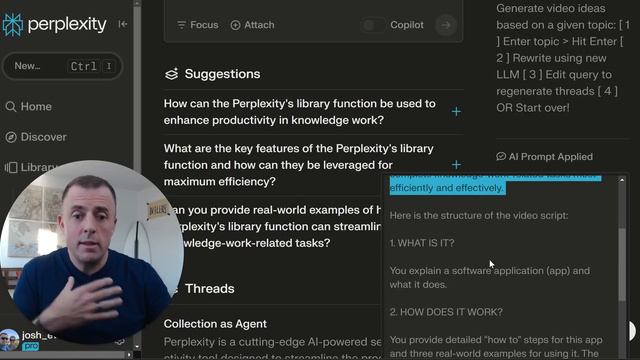Select suggestion about enhancing productivity in knowledge work

[300, 112]
